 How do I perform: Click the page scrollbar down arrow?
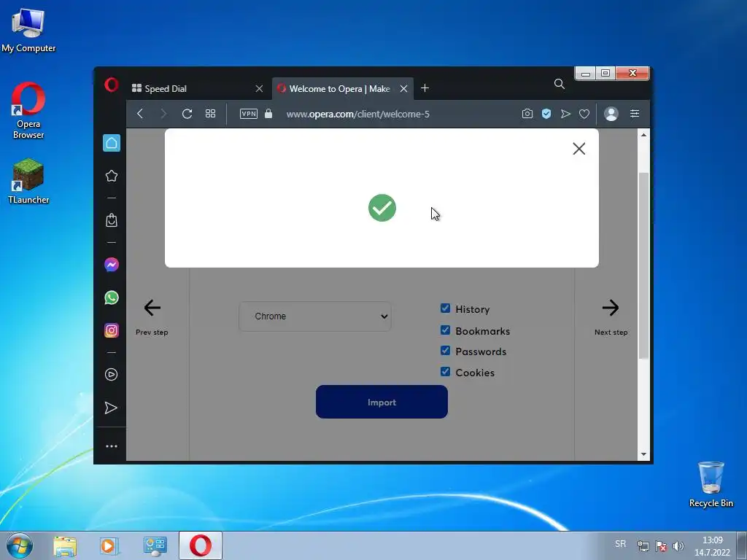pos(643,454)
